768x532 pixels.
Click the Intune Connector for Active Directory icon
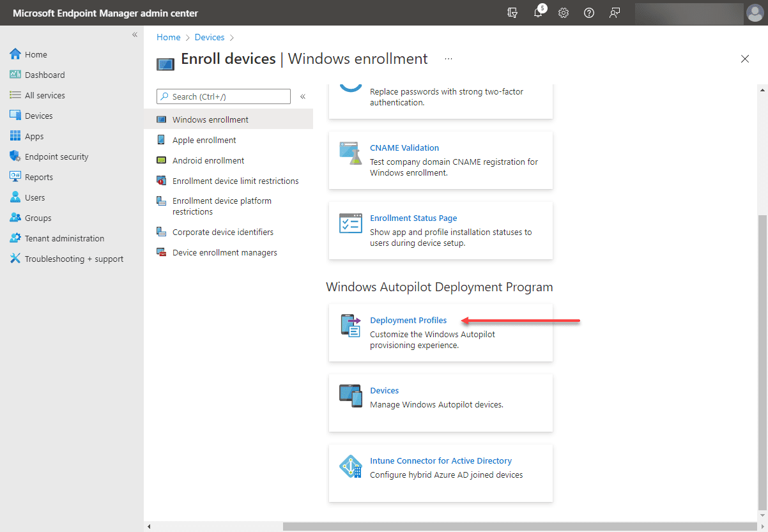[x=350, y=466]
